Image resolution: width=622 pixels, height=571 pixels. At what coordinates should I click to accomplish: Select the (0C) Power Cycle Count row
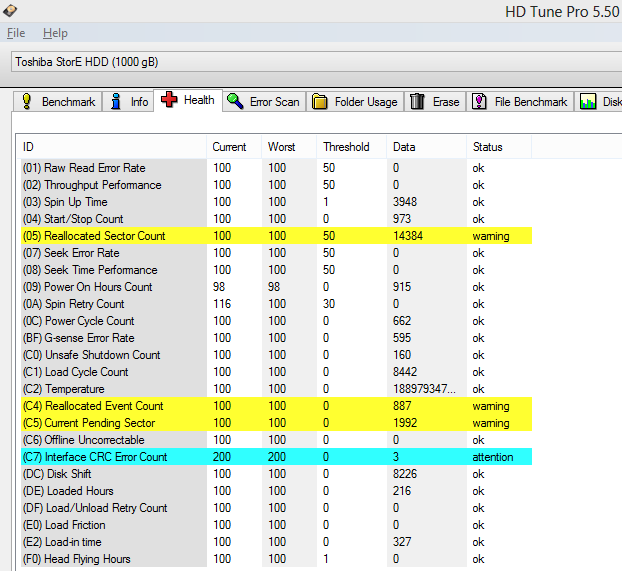click(x=276, y=321)
